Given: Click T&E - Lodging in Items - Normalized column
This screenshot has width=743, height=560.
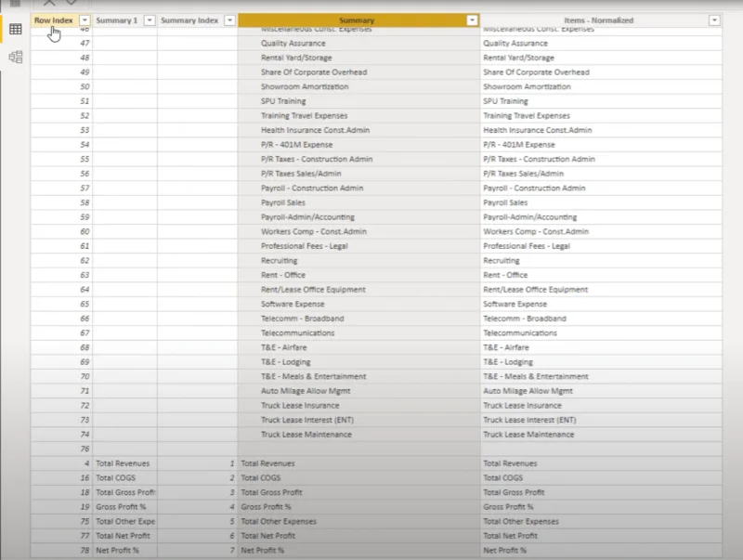Looking at the screenshot, I should tap(507, 362).
